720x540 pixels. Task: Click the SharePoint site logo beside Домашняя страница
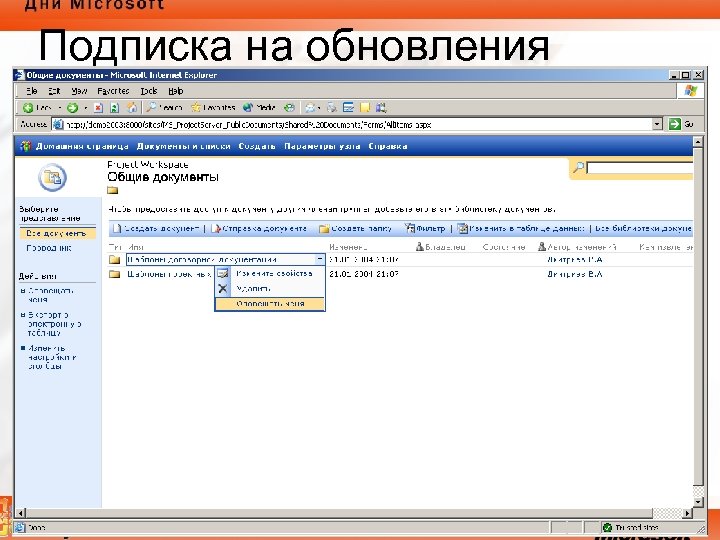tap(26, 146)
